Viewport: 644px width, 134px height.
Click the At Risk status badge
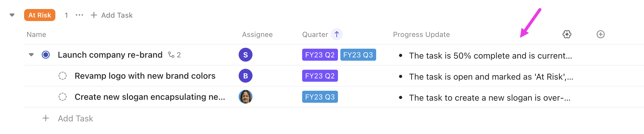point(40,15)
